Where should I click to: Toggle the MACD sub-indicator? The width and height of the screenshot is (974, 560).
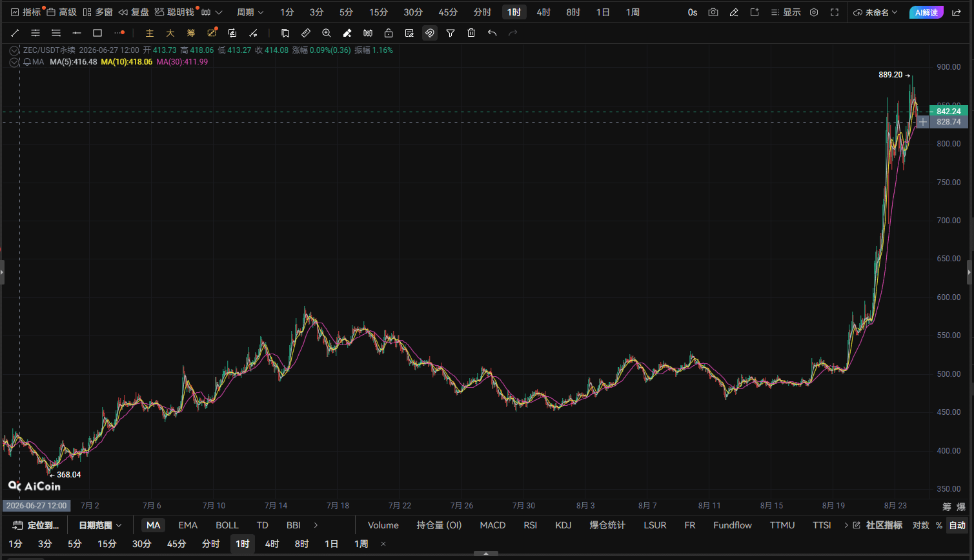492,525
